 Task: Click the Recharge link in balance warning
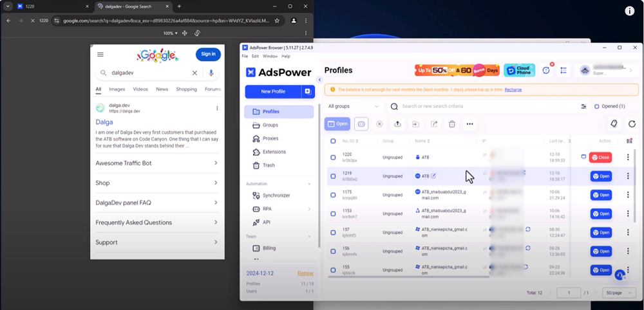click(513, 89)
